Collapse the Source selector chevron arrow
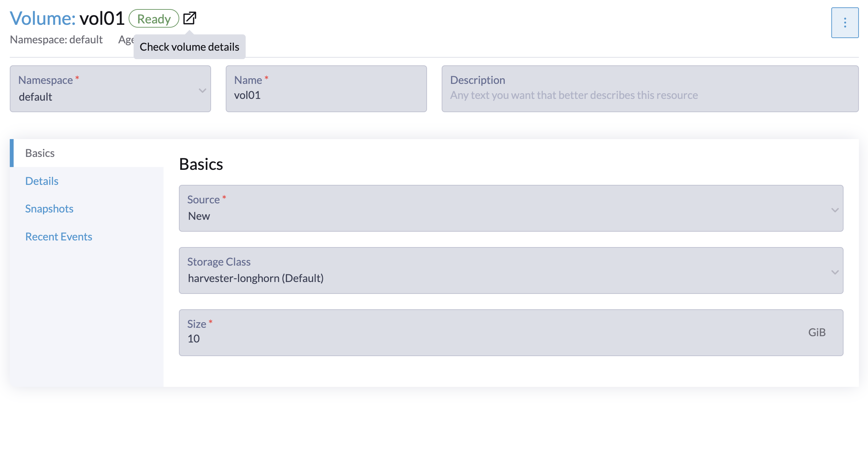 click(x=835, y=210)
